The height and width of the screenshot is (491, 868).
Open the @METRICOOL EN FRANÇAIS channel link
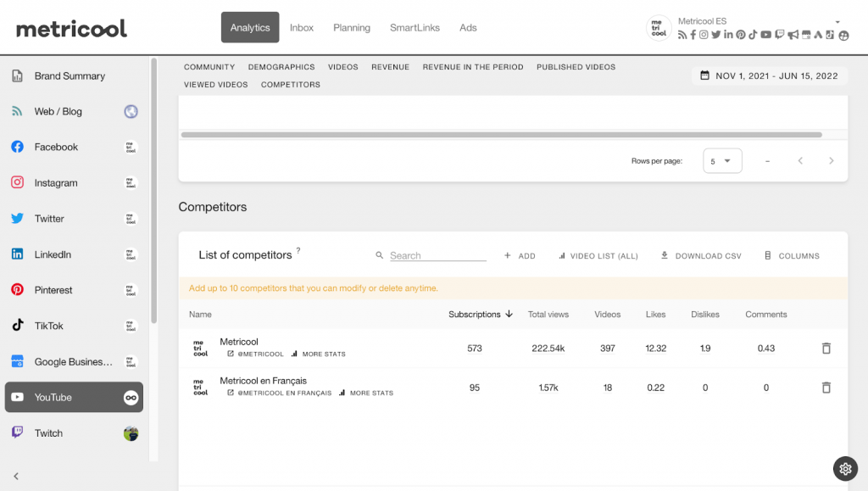[279, 393]
